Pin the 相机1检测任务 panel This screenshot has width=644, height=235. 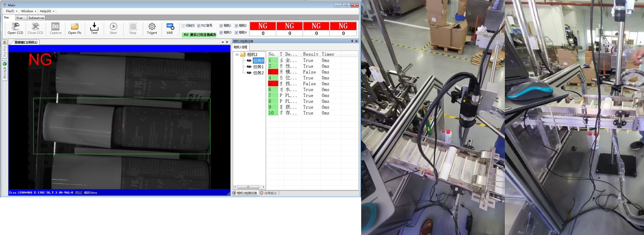(352, 41)
